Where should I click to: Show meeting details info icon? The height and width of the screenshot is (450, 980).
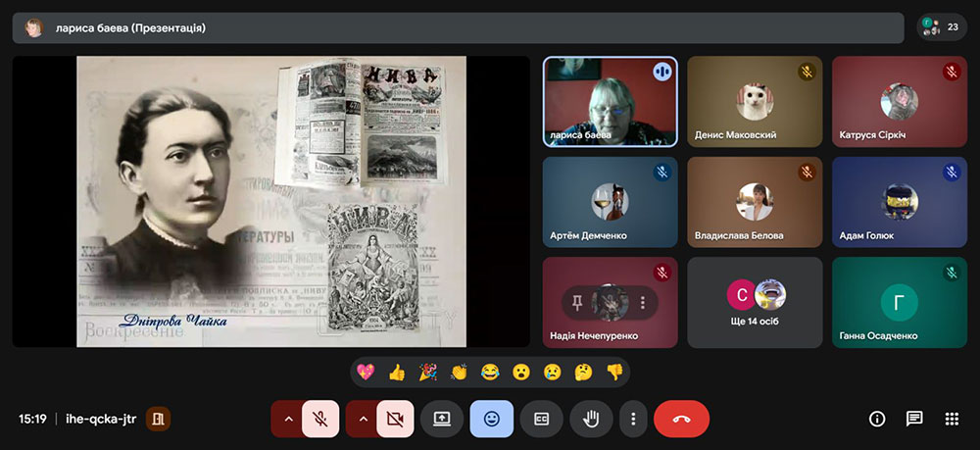[x=877, y=419]
